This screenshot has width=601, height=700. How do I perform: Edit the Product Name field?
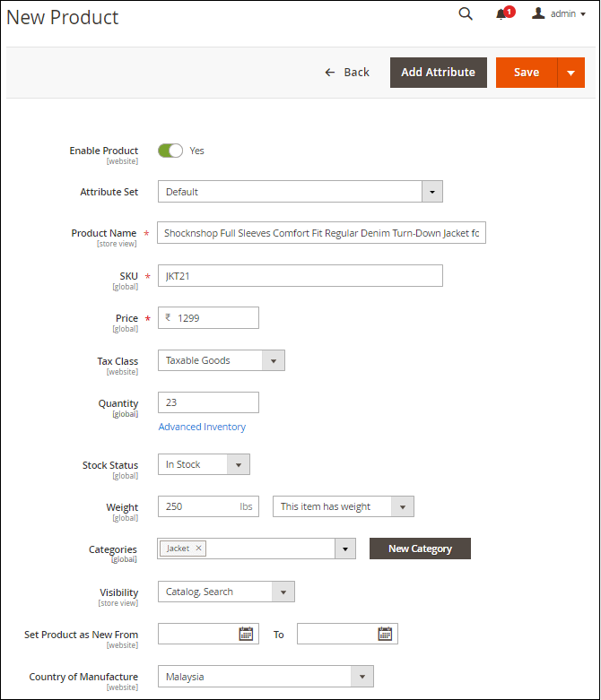321,233
